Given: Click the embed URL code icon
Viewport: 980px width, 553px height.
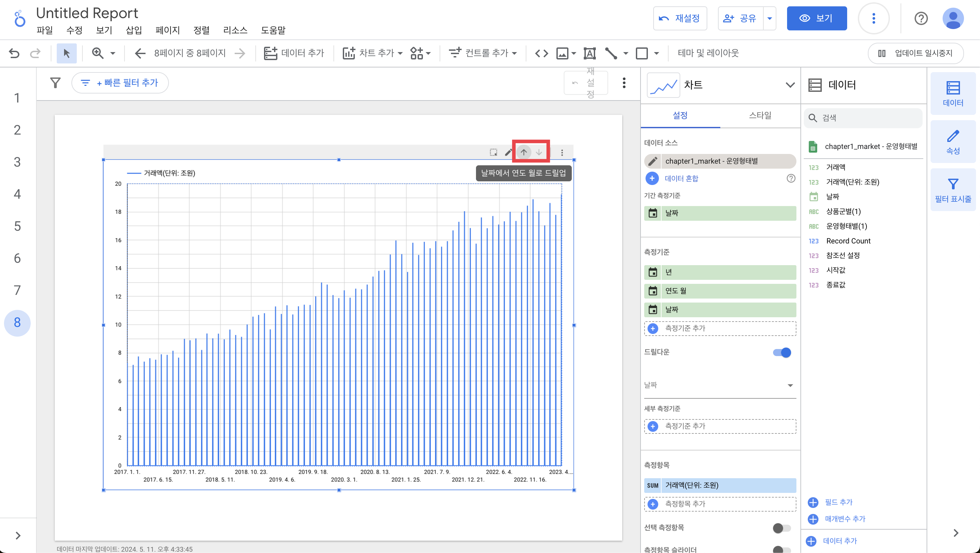Looking at the screenshot, I should pyautogui.click(x=541, y=53).
